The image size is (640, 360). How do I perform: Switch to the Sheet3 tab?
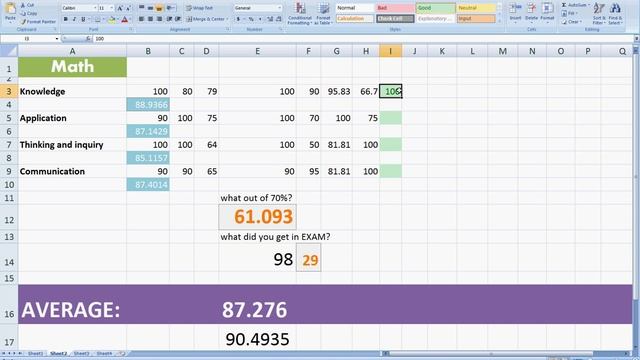point(81,353)
